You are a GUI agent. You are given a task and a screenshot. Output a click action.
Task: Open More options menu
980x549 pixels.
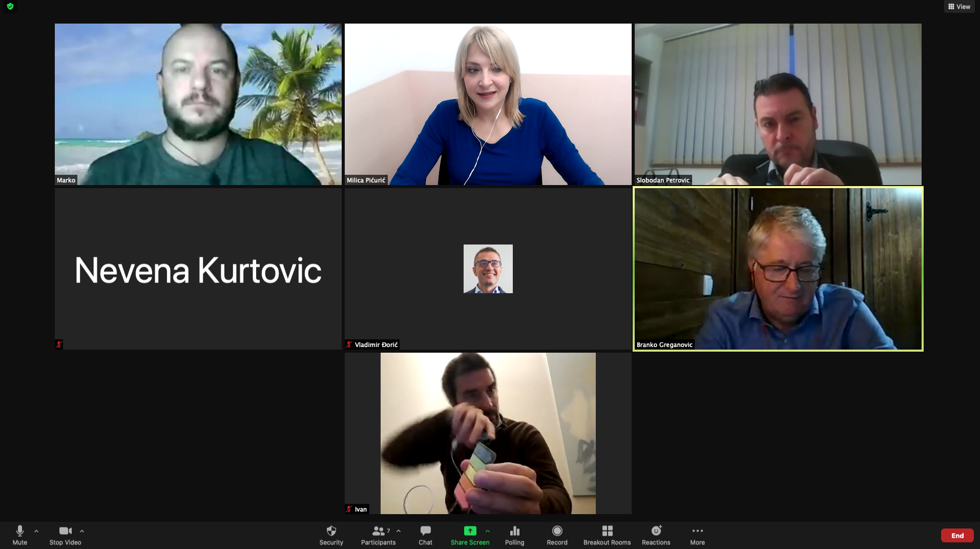coord(697,535)
